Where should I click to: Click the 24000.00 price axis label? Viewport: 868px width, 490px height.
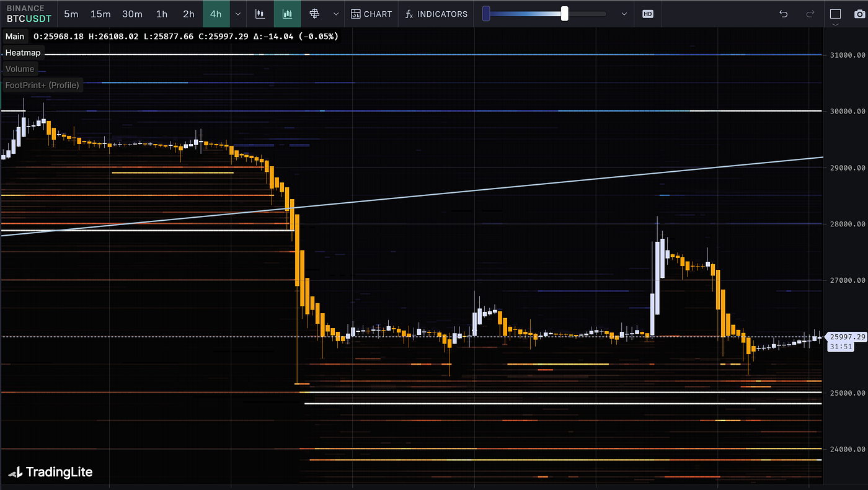point(847,449)
